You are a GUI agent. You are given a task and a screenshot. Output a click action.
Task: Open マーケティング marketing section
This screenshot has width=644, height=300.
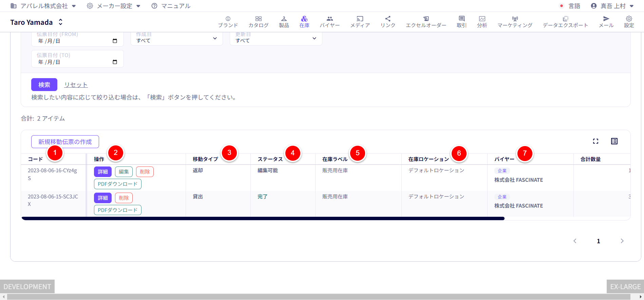pos(515,22)
